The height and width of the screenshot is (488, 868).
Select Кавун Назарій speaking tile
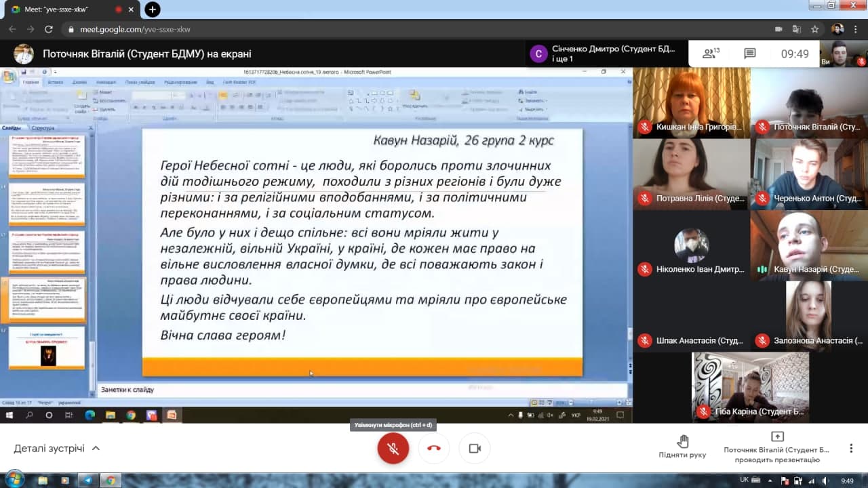point(809,245)
